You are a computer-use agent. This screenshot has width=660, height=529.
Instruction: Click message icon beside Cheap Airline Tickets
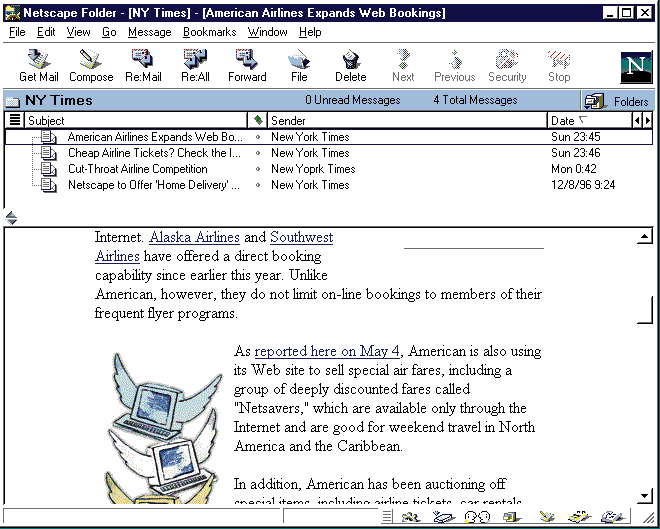click(x=48, y=153)
